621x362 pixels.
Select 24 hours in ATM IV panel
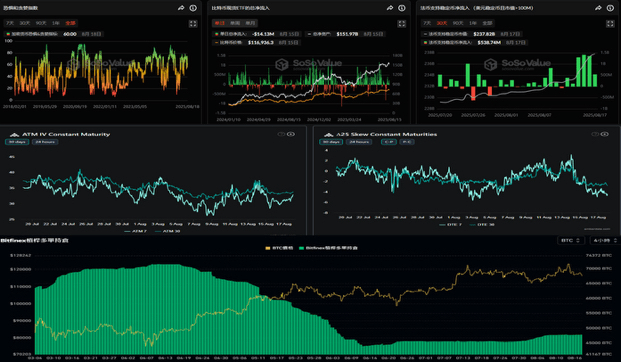(x=45, y=142)
